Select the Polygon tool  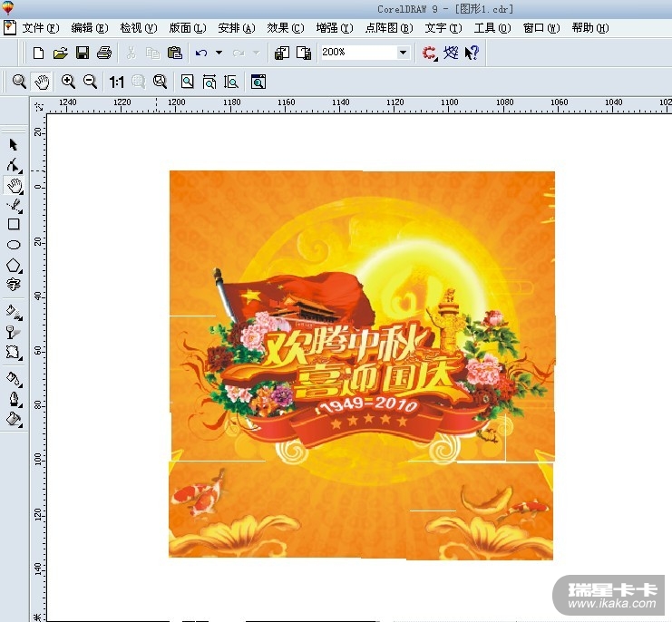14,265
